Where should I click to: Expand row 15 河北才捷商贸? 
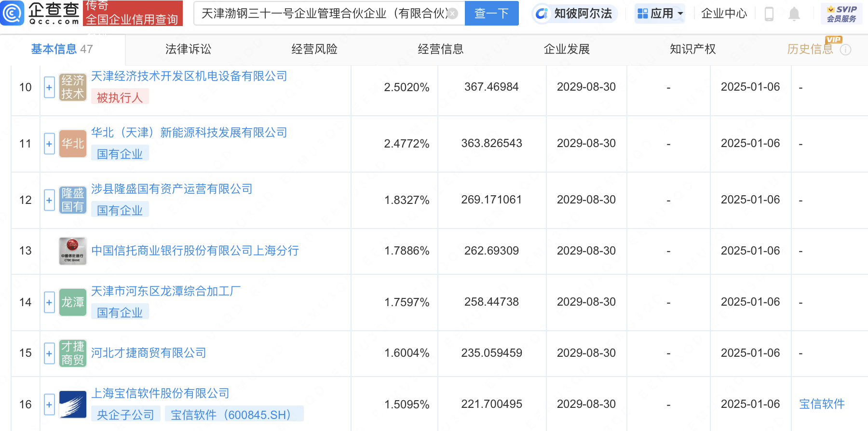coord(49,353)
